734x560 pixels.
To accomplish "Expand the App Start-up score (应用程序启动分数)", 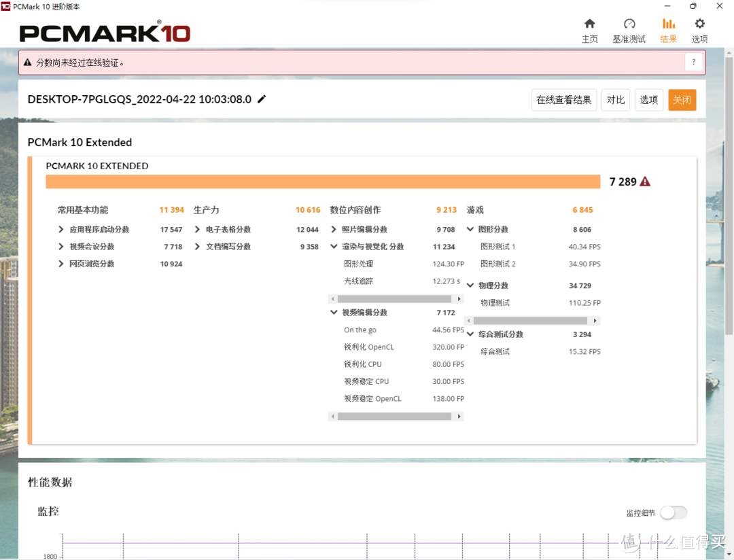I will coord(61,230).
